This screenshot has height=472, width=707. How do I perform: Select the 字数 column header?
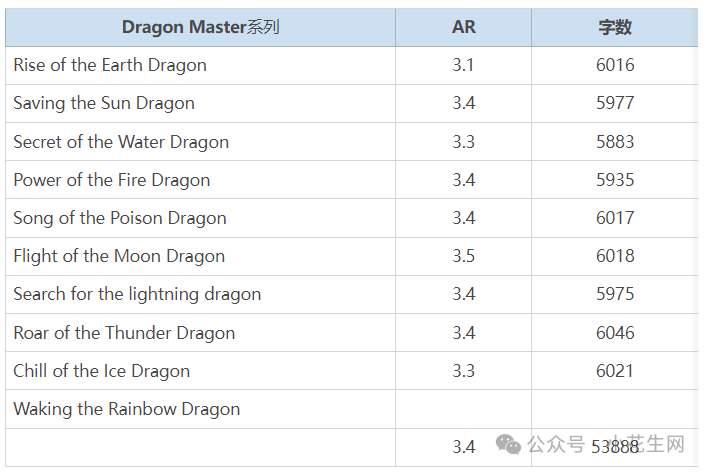point(614,27)
